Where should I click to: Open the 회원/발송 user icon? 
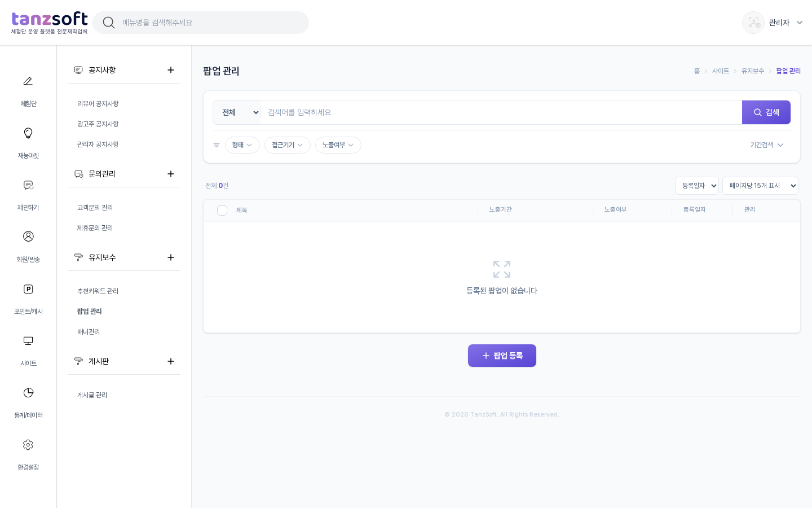tap(28, 237)
